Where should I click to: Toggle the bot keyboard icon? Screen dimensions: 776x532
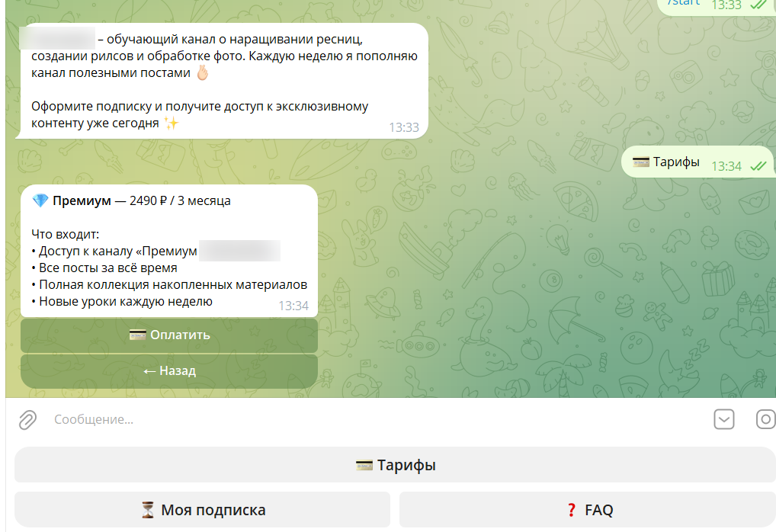724,420
